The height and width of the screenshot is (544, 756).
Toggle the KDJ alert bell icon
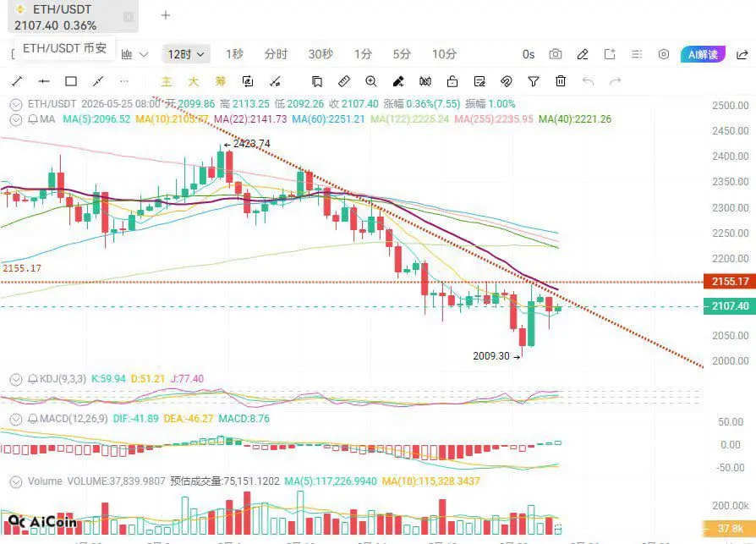33,378
